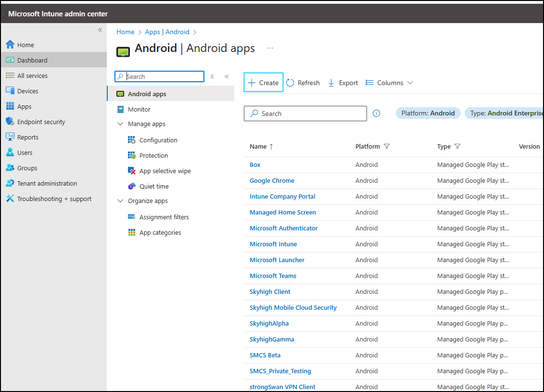Open the Microsoft Launcher app
Image resolution: width=544 pixels, height=392 pixels.
click(x=277, y=260)
